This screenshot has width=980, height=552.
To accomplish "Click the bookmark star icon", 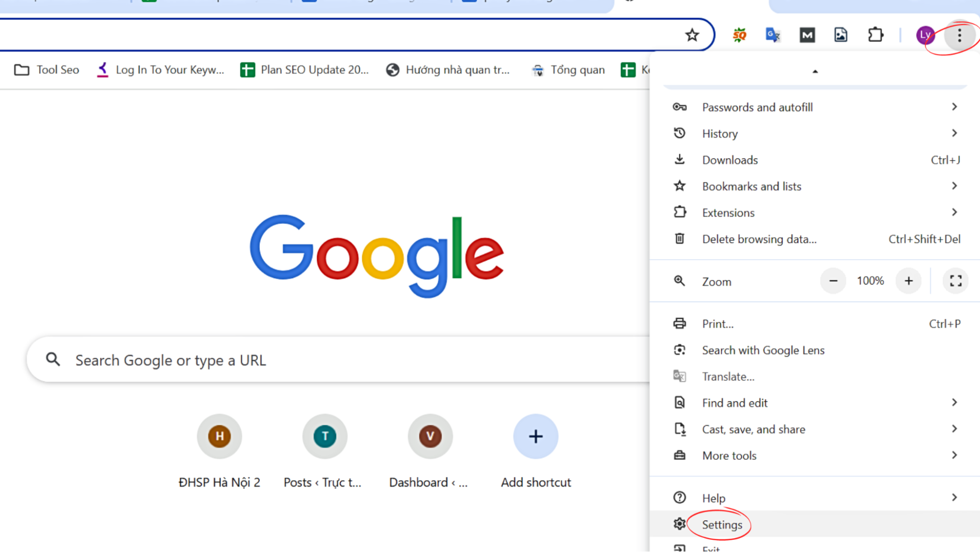I will (x=692, y=34).
